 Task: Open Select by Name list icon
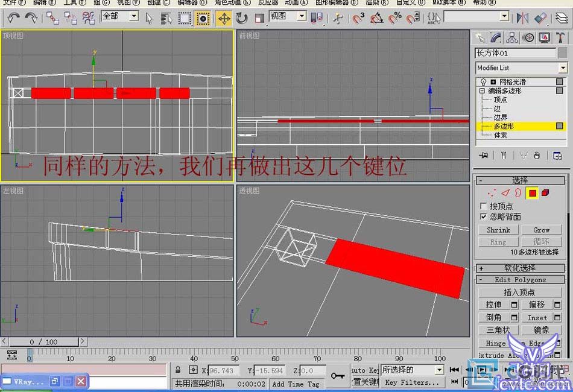click(x=166, y=18)
